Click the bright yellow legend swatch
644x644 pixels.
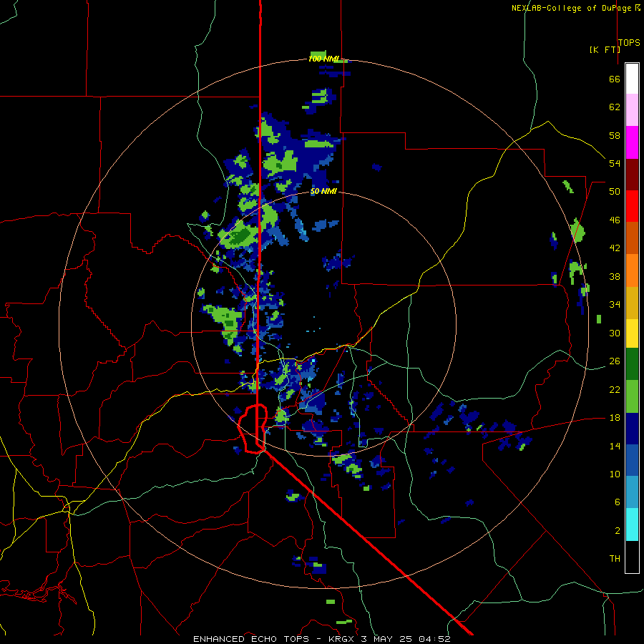coord(632,333)
